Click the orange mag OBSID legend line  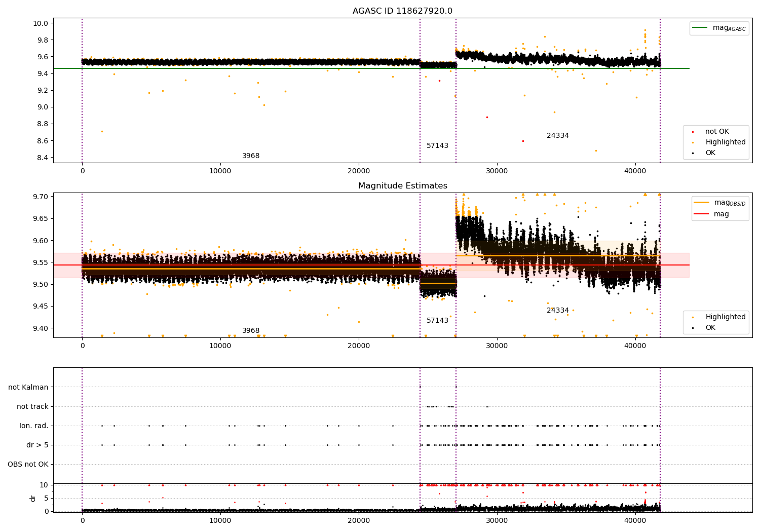[702, 203]
